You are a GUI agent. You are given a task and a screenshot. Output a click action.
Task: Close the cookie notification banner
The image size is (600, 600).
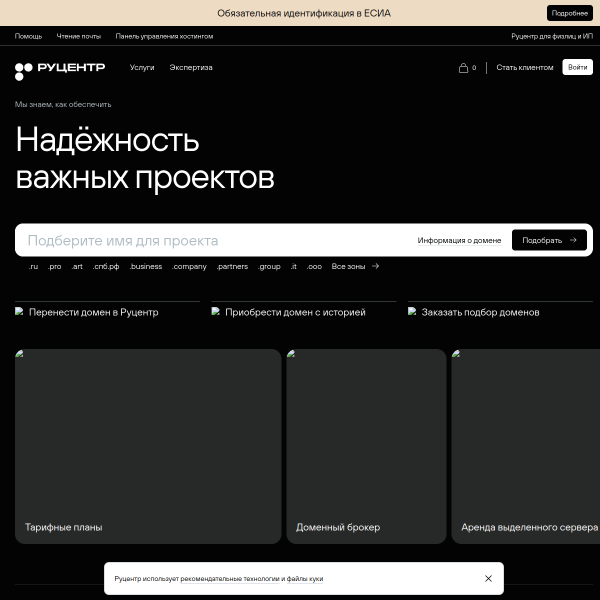coord(488,578)
